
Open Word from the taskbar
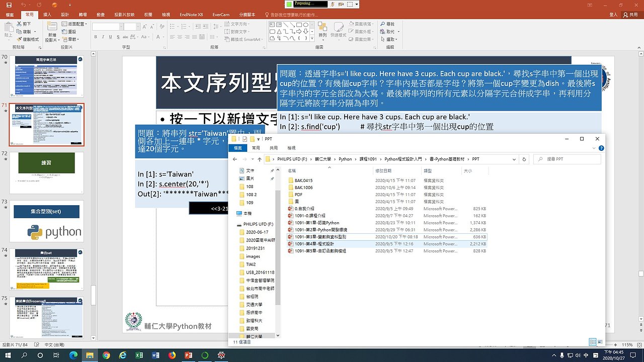coord(155,355)
